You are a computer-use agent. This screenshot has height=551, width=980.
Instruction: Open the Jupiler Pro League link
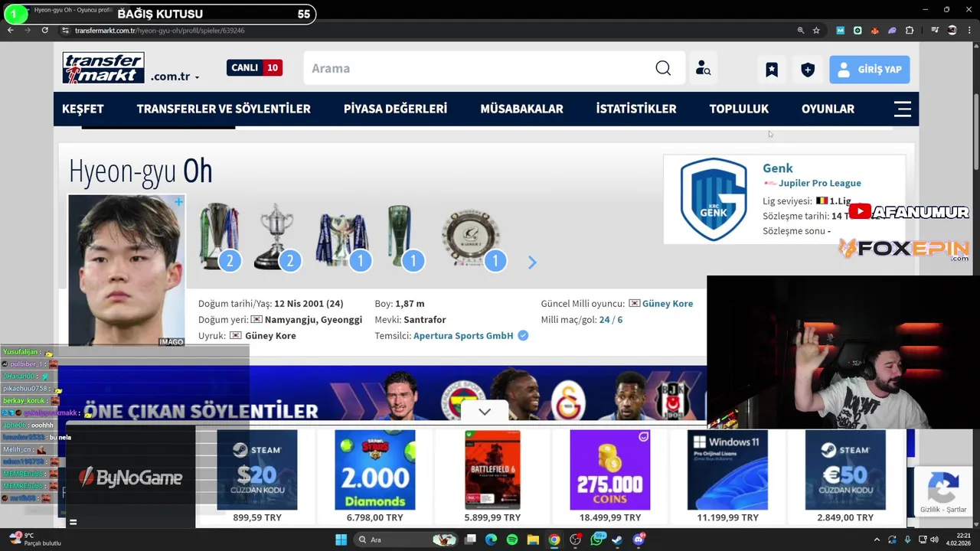point(819,183)
